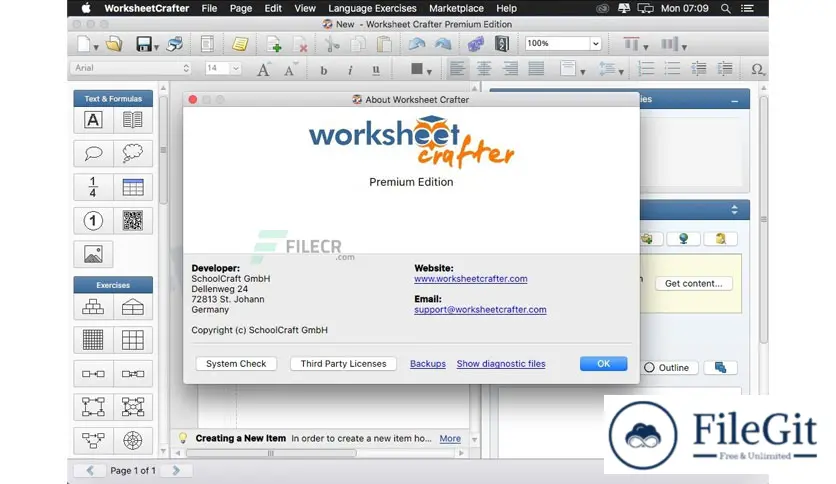
Task: Open macOS Spotlight search icon
Action: (725, 8)
